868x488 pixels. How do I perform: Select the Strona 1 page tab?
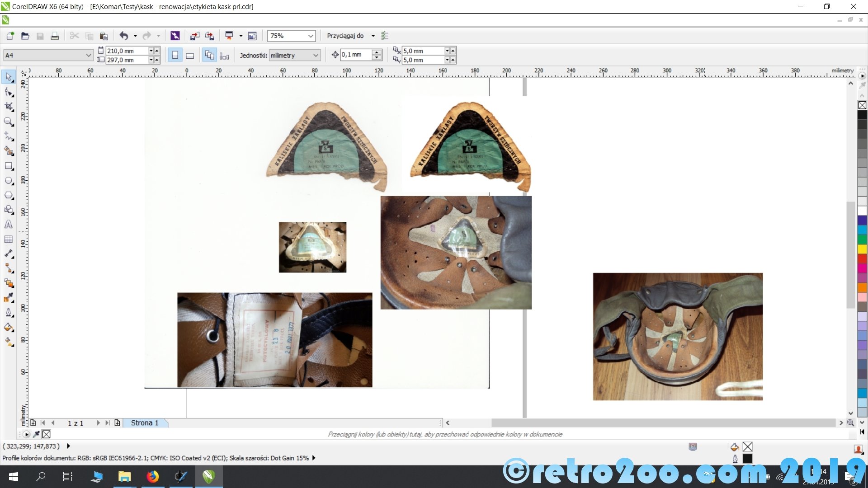click(145, 423)
